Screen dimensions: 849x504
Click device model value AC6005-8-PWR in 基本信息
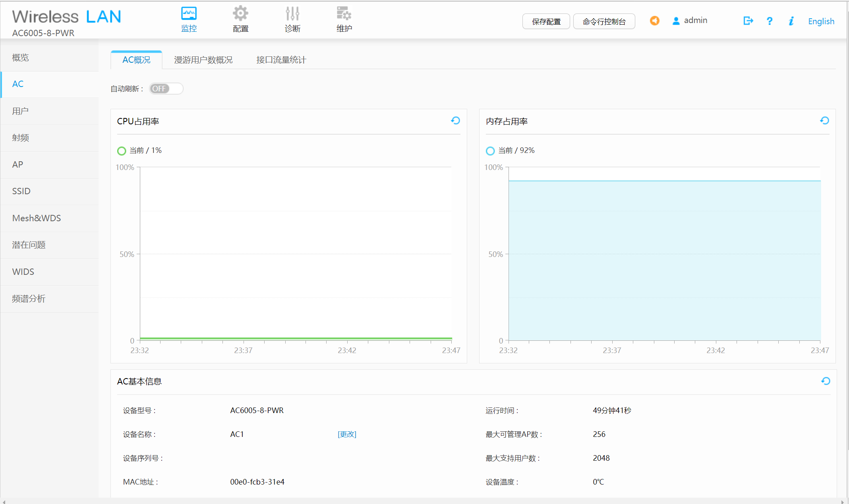click(x=257, y=410)
